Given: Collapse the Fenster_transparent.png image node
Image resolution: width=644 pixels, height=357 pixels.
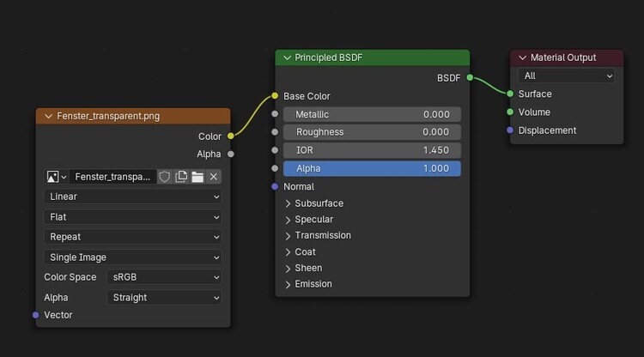Looking at the screenshot, I should (48, 116).
